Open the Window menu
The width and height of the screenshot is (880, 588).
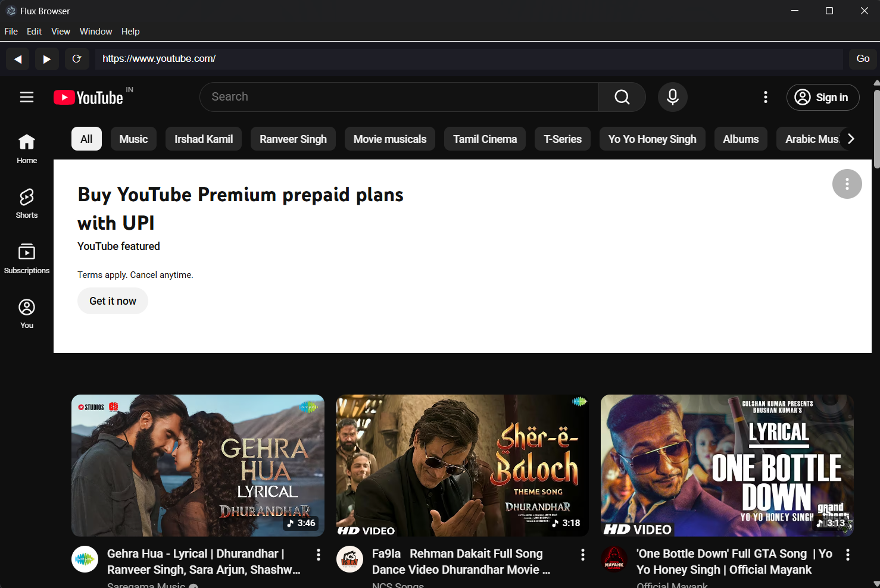pos(96,32)
